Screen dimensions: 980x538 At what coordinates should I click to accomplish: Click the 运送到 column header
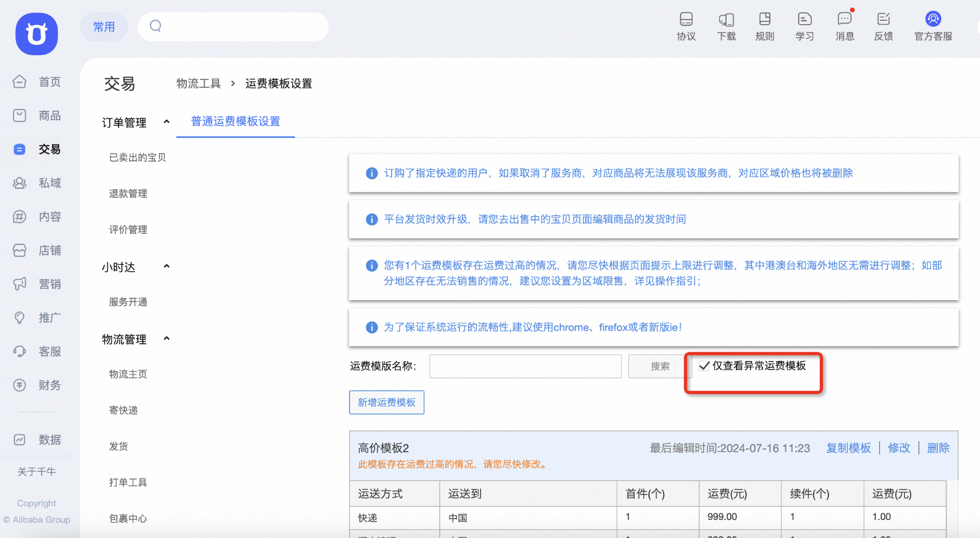click(x=528, y=494)
